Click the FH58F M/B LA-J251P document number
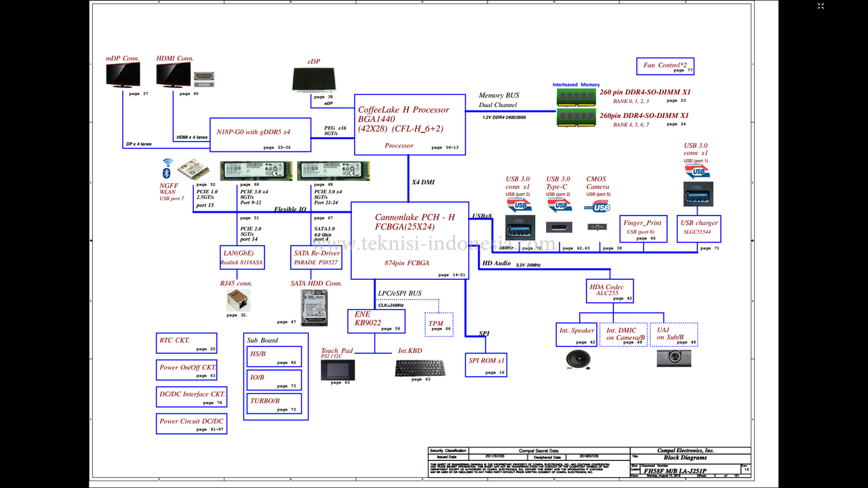Image resolution: width=868 pixels, height=488 pixels. pyautogui.click(x=675, y=471)
